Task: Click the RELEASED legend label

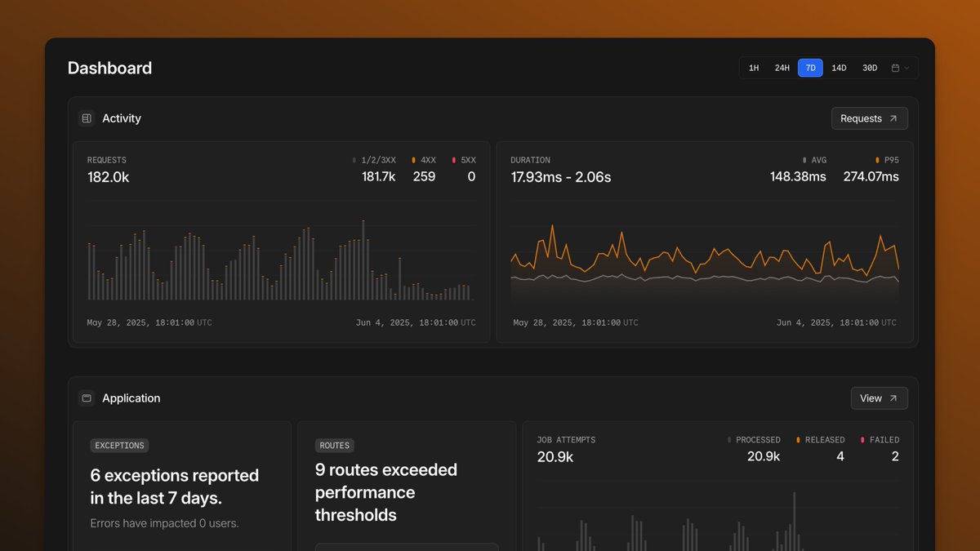Action: 825,440
